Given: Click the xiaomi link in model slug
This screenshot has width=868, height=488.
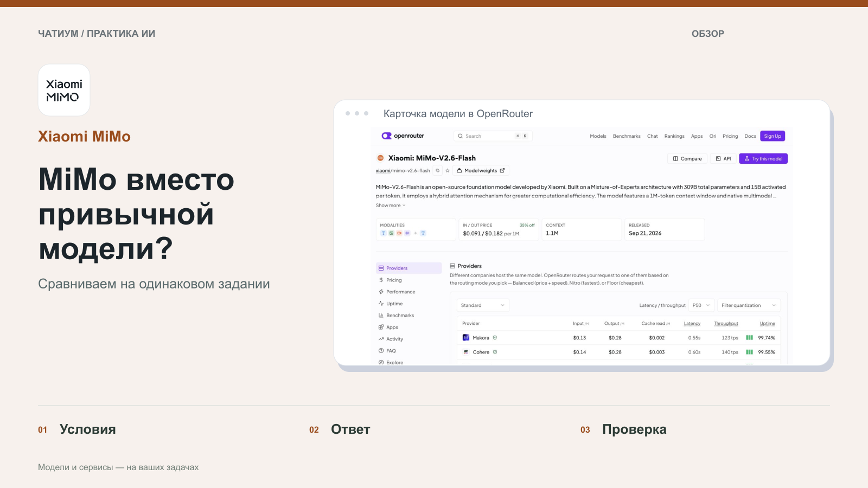Looking at the screenshot, I should [x=383, y=171].
